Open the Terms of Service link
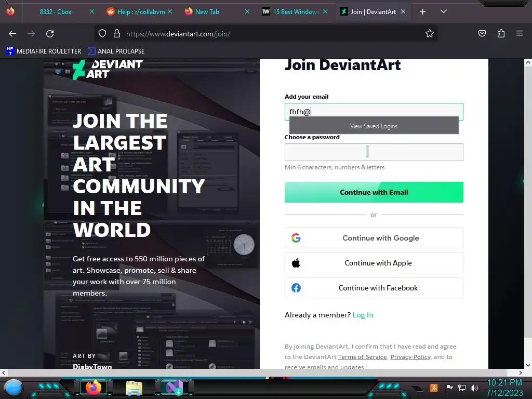This screenshot has width=532, height=399. pyautogui.click(x=362, y=357)
